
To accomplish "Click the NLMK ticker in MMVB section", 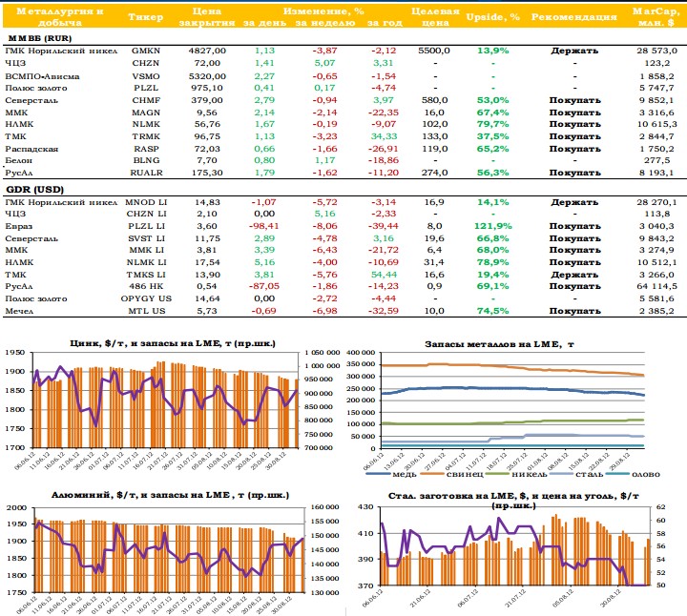I will point(146,124).
